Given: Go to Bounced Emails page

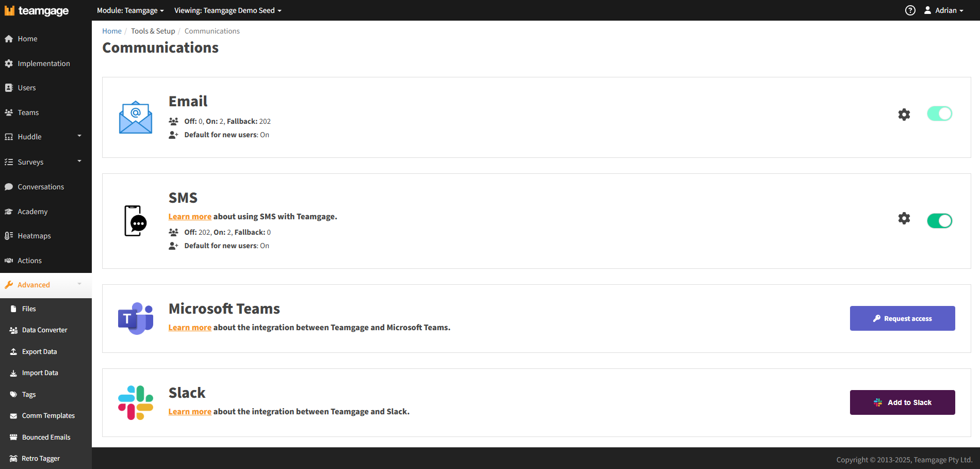Looking at the screenshot, I should (46, 437).
